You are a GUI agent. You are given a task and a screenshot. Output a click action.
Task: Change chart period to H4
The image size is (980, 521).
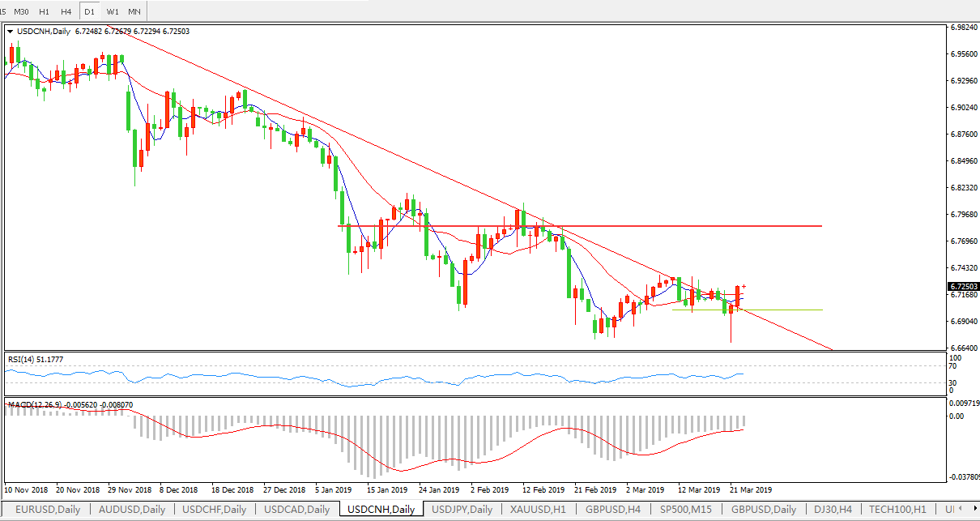pos(66,11)
